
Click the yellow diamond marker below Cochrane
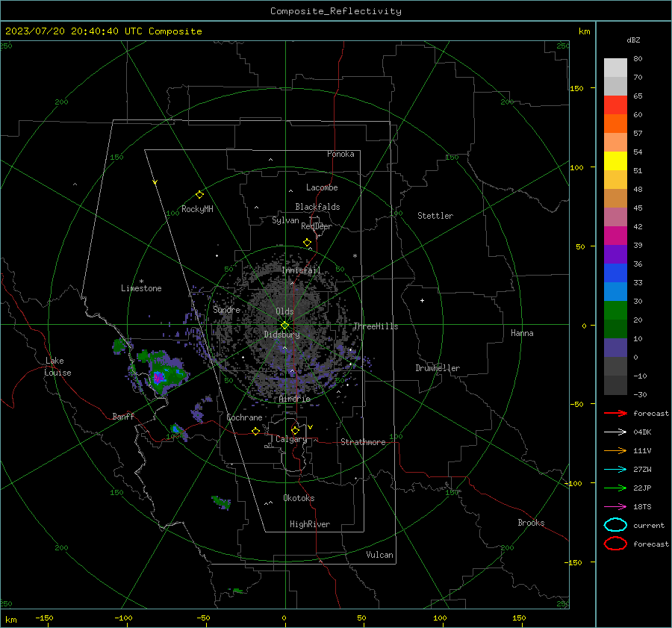[x=256, y=432]
